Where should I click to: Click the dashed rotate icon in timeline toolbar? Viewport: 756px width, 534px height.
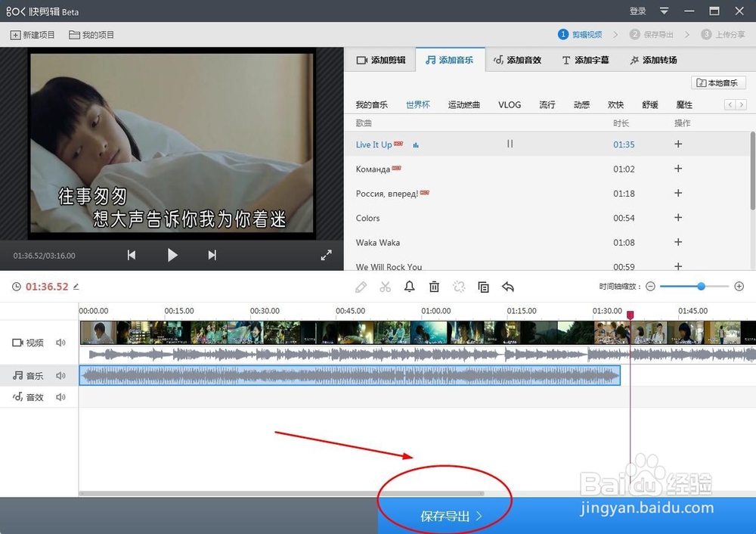pos(459,287)
